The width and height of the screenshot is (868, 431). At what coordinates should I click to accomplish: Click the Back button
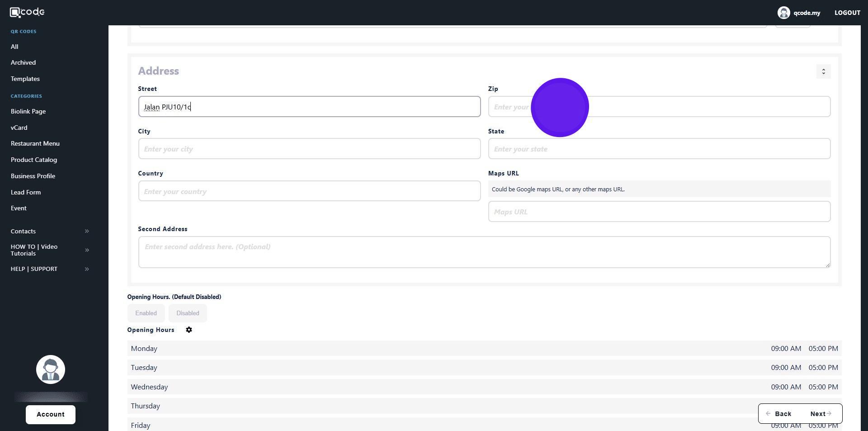click(779, 414)
